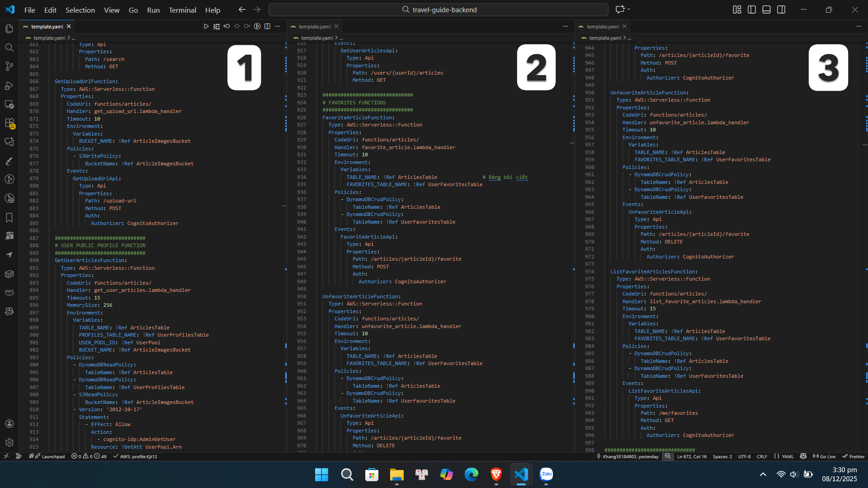Viewport: 868px width, 488px height.
Task: Switch to middle template.yaml tab
Action: click(314, 26)
